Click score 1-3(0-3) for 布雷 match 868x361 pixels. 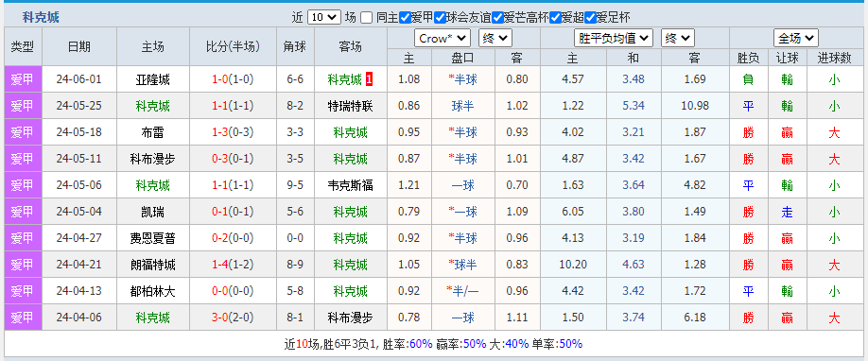pyautogui.click(x=233, y=132)
